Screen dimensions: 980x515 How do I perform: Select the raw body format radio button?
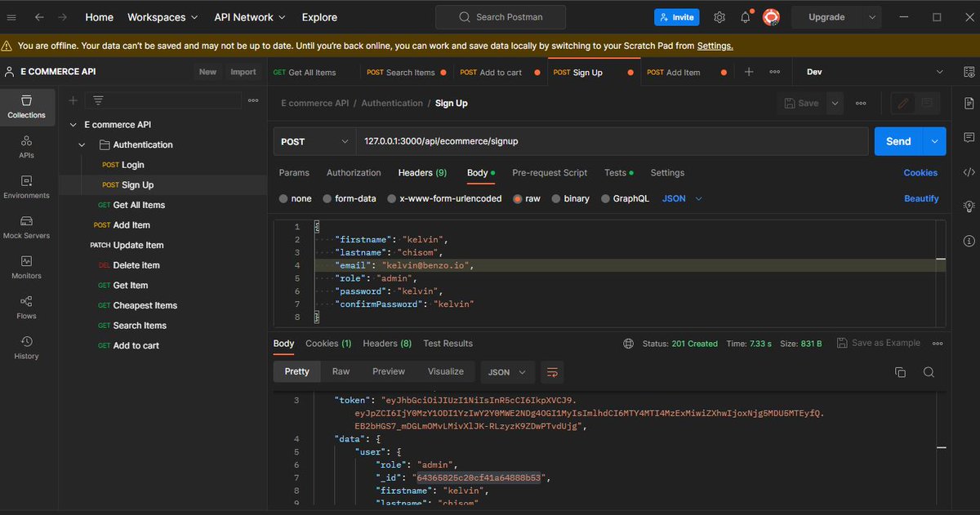(517, 198)
